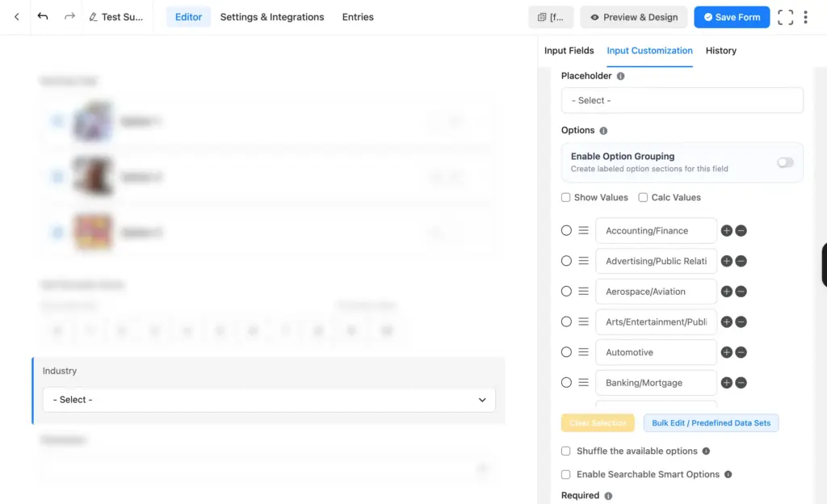The width and height of the screenshot is (827, 504).
Task: Add option after Banking/Mortgage
Action: tap(726, 383)
